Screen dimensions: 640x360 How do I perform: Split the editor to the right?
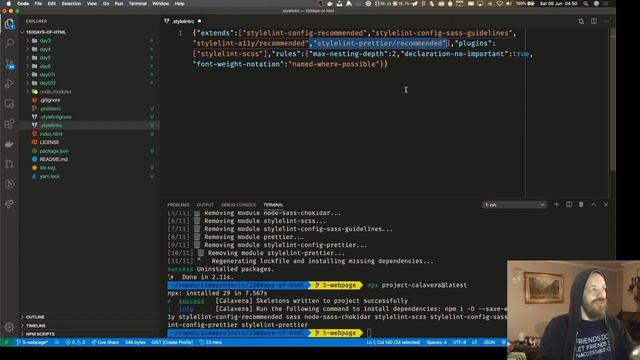(593, 21)
